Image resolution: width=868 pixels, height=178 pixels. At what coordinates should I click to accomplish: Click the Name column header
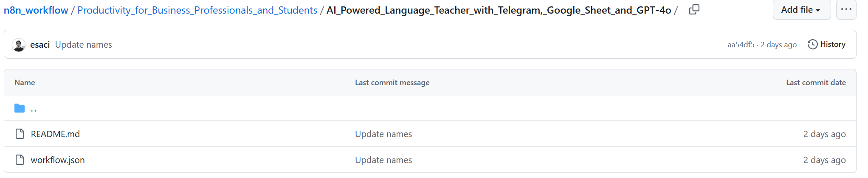pyautogui.click(x=25, y=83)
